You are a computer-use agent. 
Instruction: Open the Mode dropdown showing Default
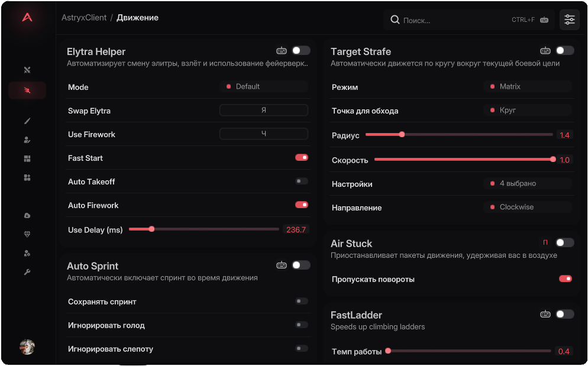tap(264, 87)
